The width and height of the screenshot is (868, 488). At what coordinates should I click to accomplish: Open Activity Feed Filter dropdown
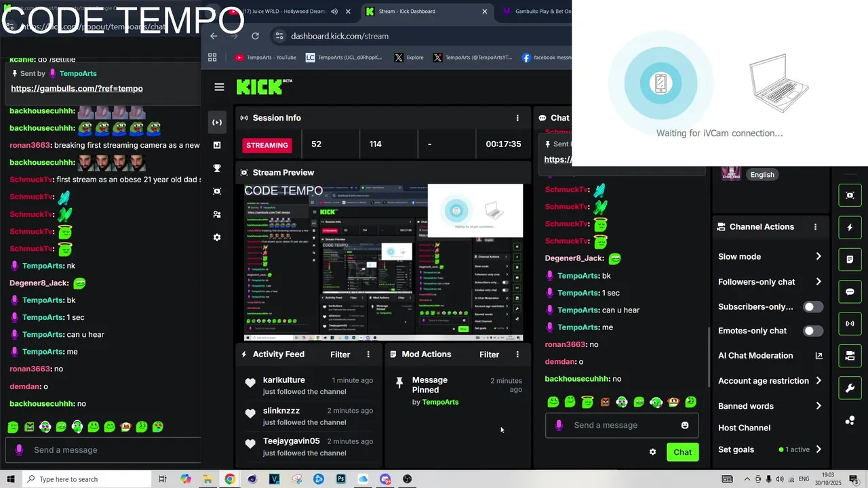pos(340,354)
